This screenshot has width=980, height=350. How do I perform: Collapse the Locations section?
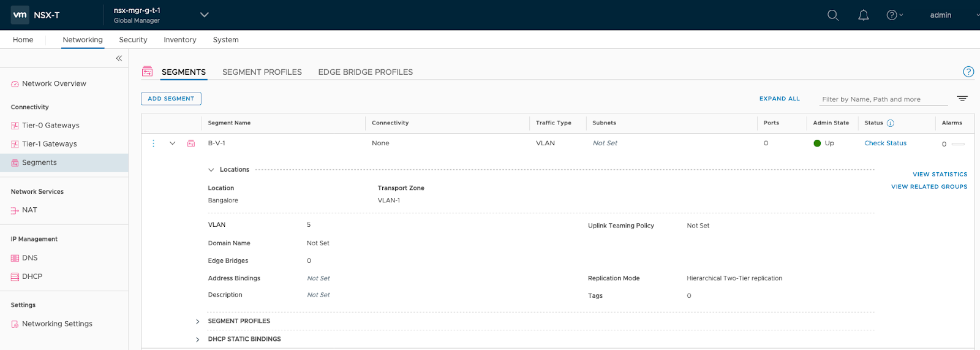[x=211, y=170]
